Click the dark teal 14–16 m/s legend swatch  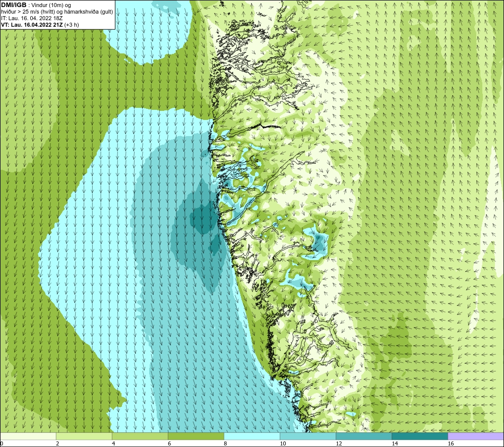click(x=420, y=436)
